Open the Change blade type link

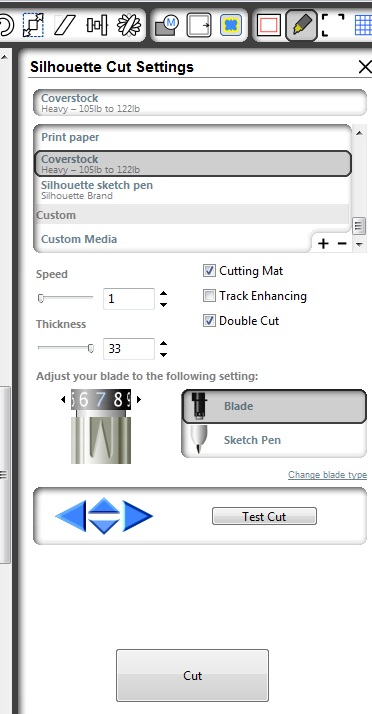327,475
